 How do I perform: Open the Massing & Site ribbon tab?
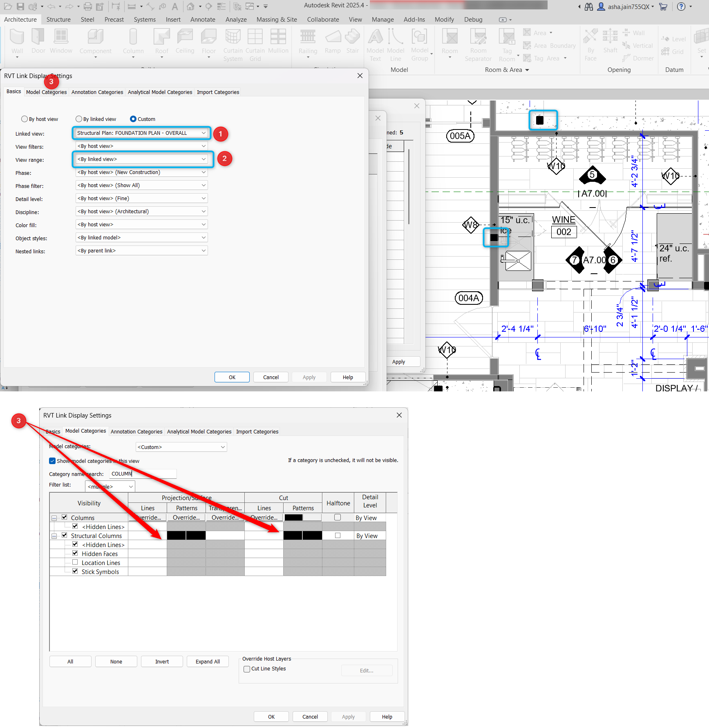(x=277, y=19)
